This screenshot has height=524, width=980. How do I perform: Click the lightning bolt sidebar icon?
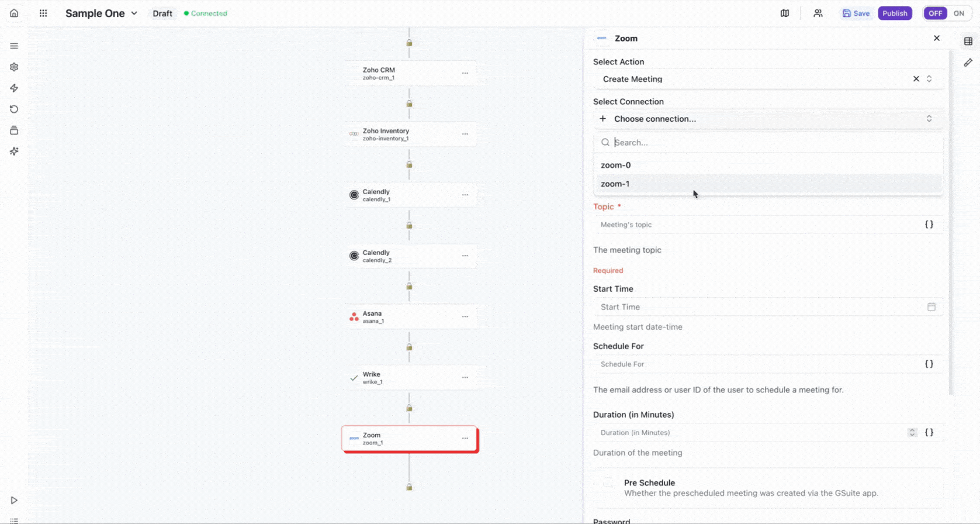pos(14,88)
